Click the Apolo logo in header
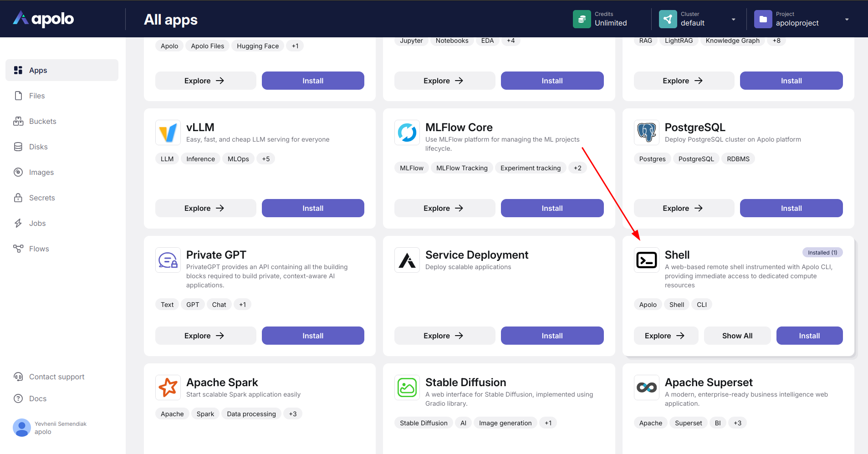This screenshot has height=454, width=868. 44,19
